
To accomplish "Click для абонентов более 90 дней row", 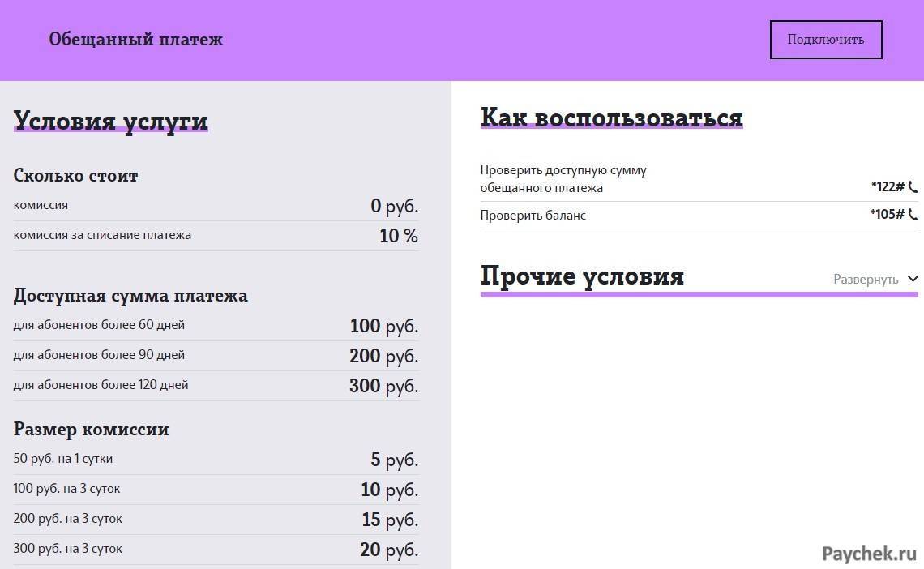I will coord(216,356).
